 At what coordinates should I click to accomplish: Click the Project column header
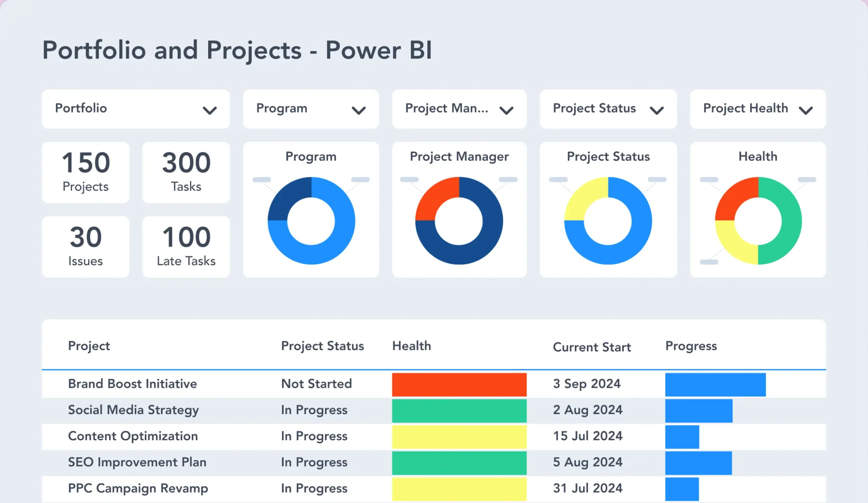pyautogui.click(x=89, y=346)
